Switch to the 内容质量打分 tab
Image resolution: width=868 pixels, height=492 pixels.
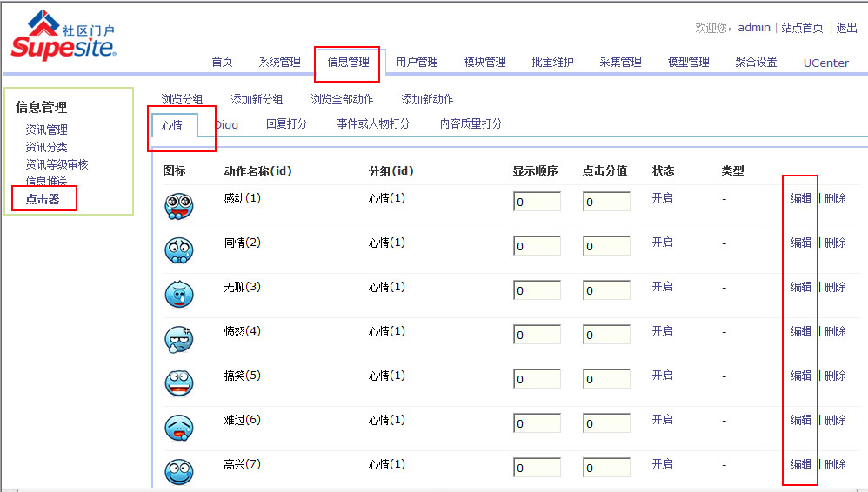pyautogui.click(x=471, y=123)
